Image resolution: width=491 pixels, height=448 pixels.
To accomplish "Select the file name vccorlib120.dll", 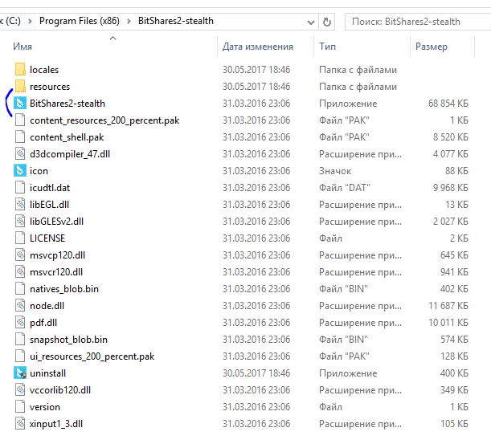I will 60,390.
